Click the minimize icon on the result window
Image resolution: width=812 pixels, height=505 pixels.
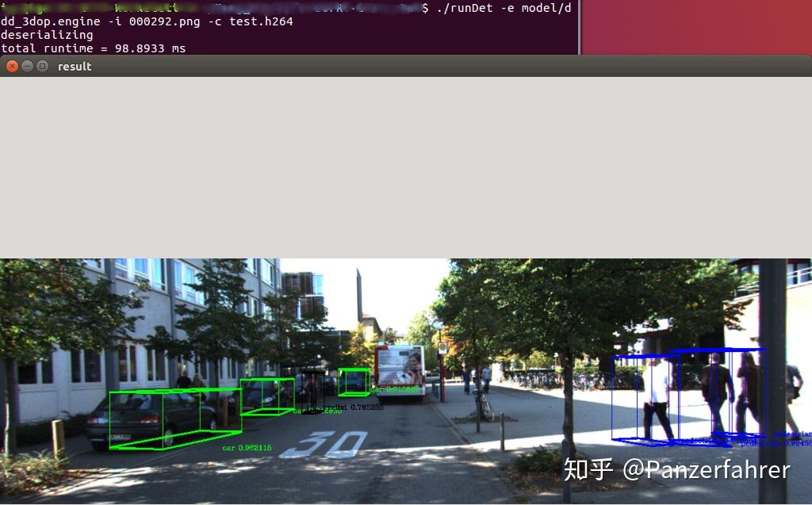click(25, 66)
